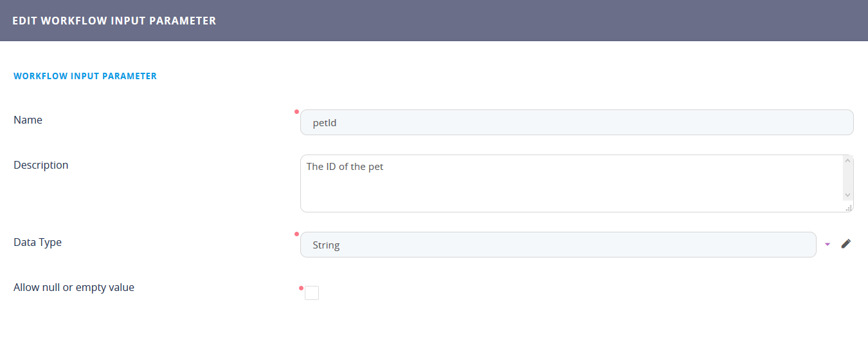Click the Data Type field label
868x347 pixels.
tap(37, 242)
